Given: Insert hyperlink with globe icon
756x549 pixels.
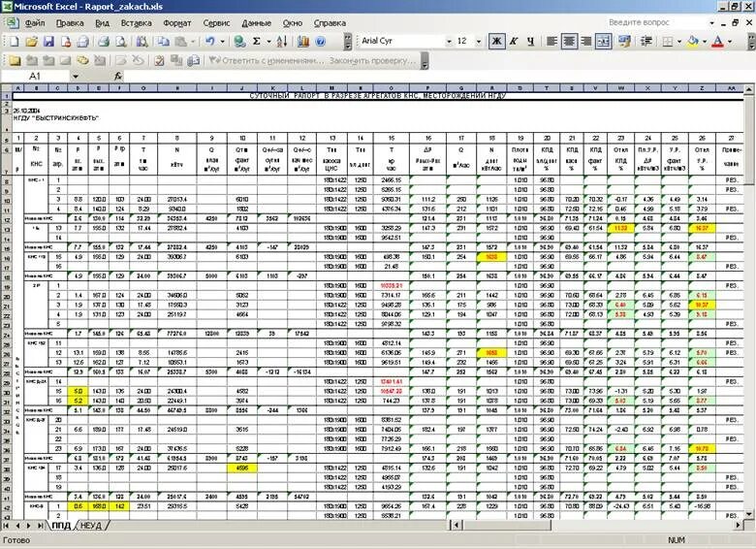Looking at the screenshot, I should tap(239, 42).
